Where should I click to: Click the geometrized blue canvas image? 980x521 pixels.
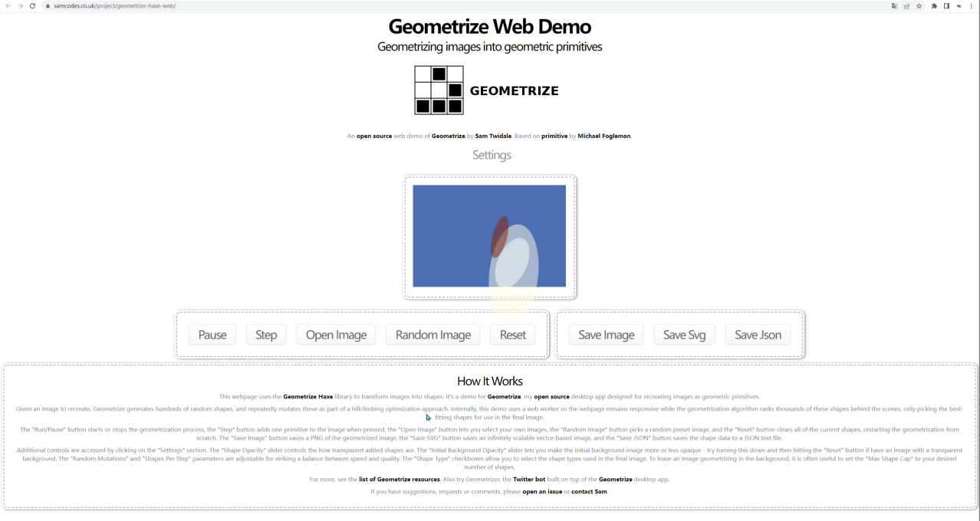click(x=489, y=236)
